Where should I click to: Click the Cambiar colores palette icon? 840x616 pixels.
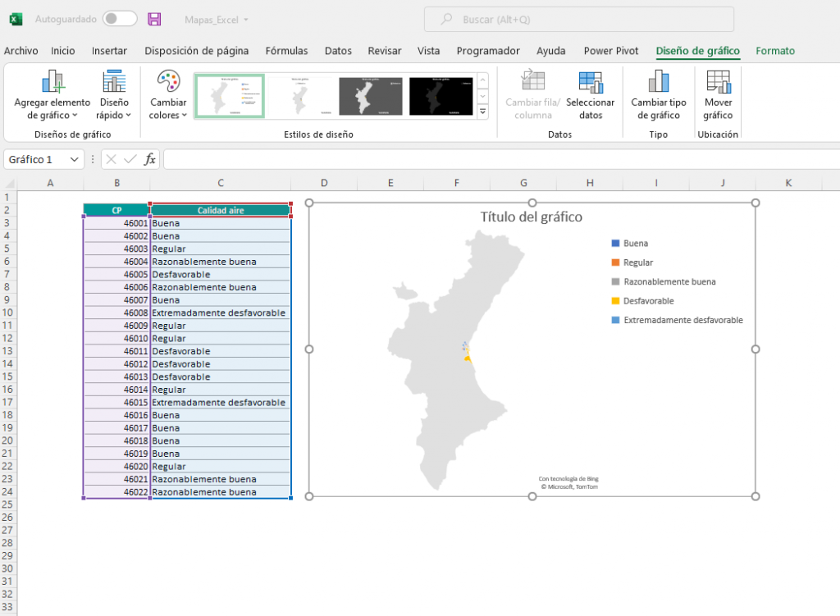(168, 81)
